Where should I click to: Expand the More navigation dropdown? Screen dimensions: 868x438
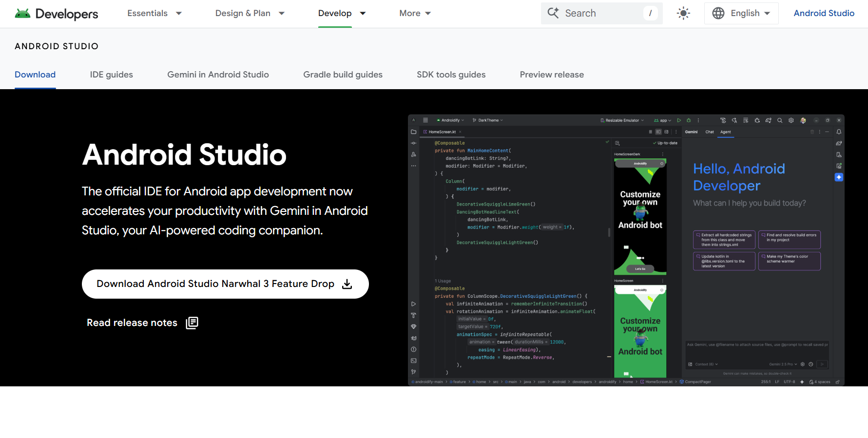click(x=415, y=13)
